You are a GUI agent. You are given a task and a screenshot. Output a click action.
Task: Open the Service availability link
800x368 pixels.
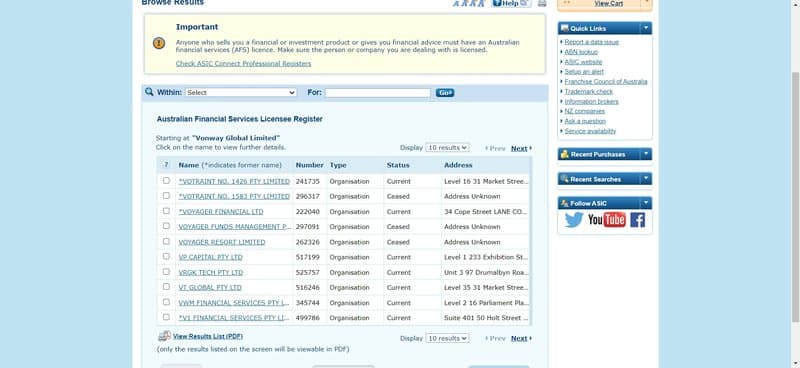pos(590,131)
